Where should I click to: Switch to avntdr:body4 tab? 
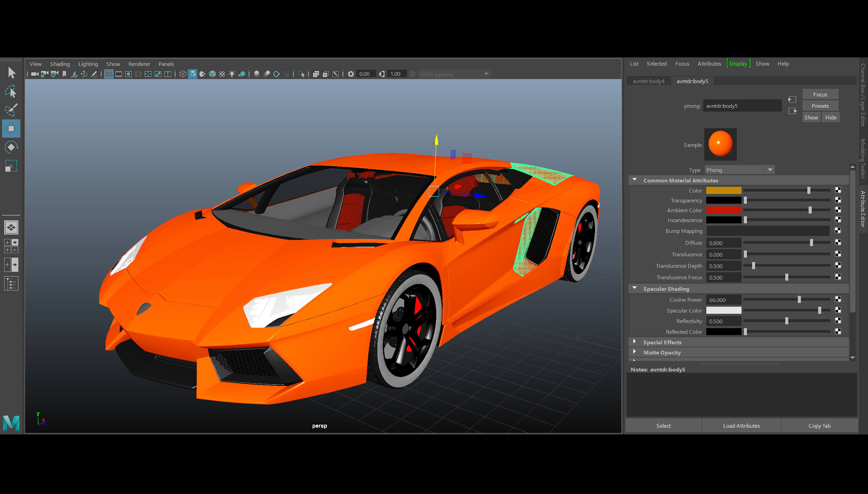coord(648,81)
